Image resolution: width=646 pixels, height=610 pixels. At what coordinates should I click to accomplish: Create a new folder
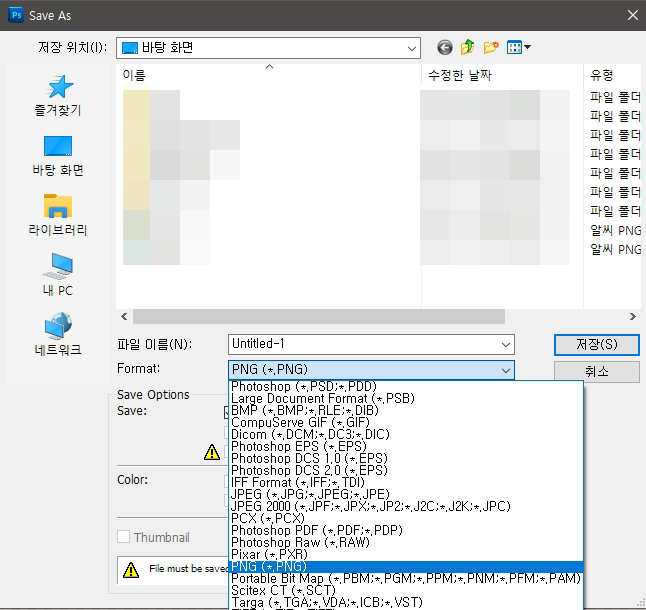click(491, 48)
